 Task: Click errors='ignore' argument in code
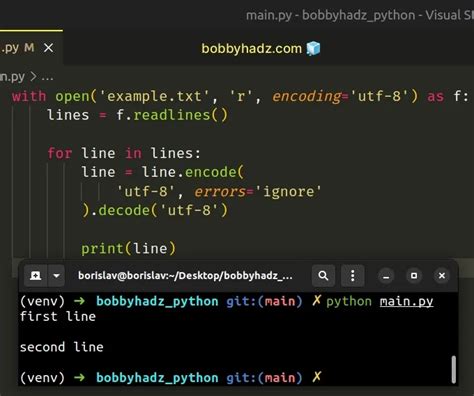click(258, 192)
